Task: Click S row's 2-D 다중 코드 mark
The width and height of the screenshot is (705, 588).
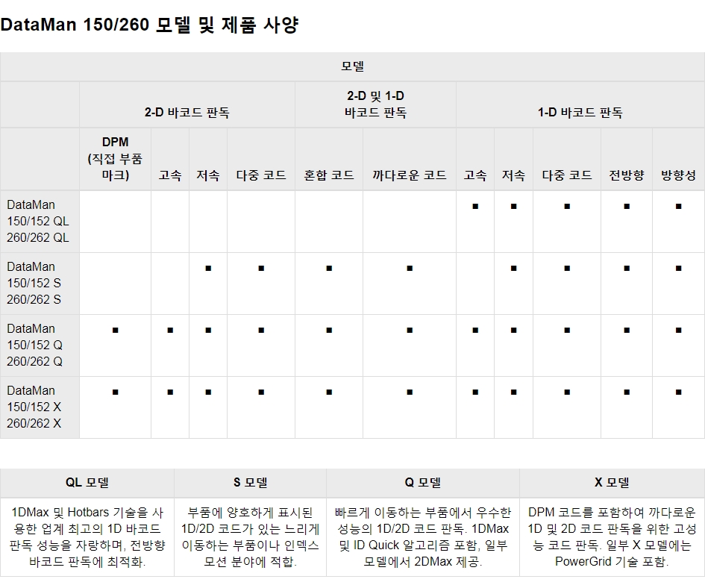Action: point(261,269)
